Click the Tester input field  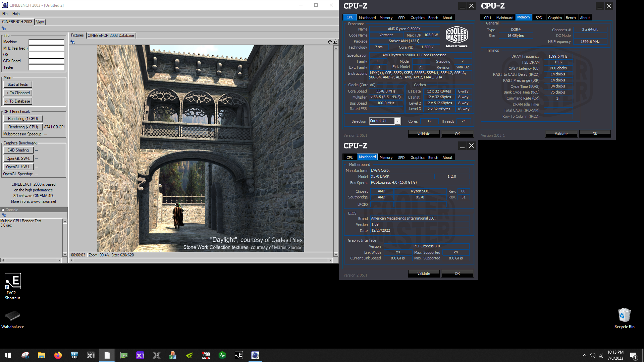tap(46, 67)
